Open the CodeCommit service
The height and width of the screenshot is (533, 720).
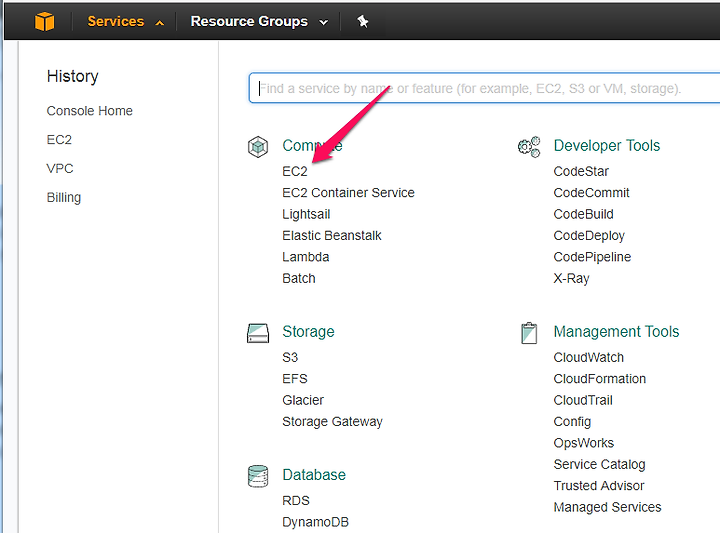[x=591, y=193]
